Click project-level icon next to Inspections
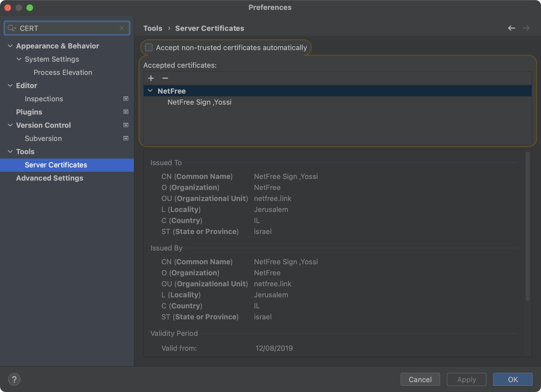This screenshot has width=541, height=392. [126, 99]
